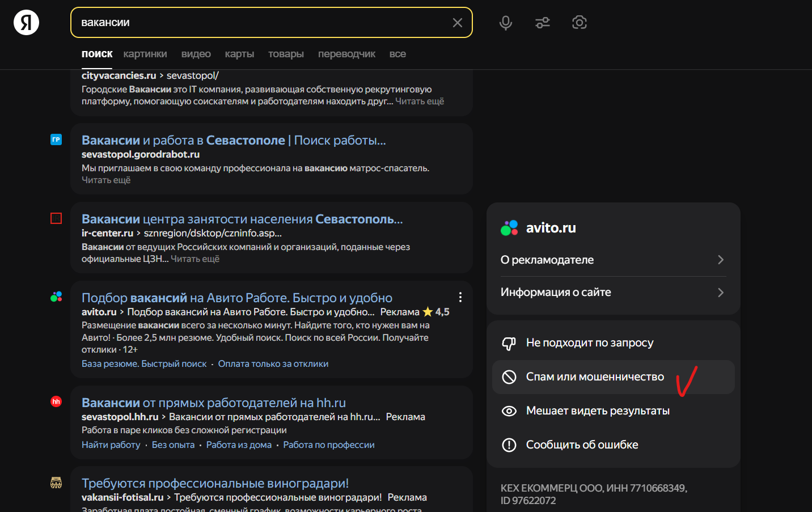Expand 'Информация о сайте' row

[x=614, y=293]
